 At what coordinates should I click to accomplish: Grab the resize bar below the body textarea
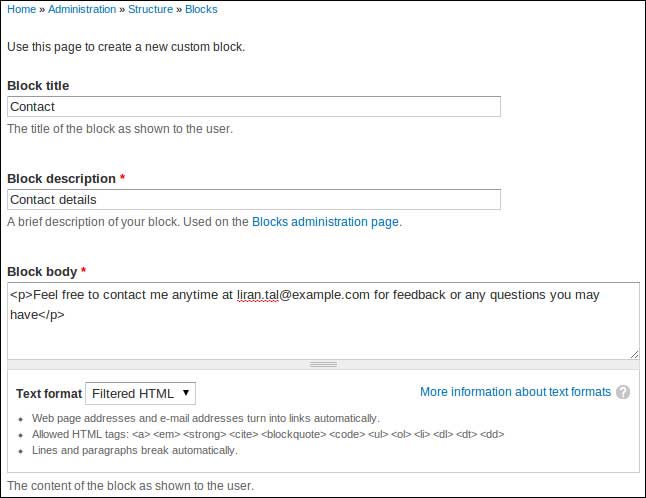coord(323,365)
